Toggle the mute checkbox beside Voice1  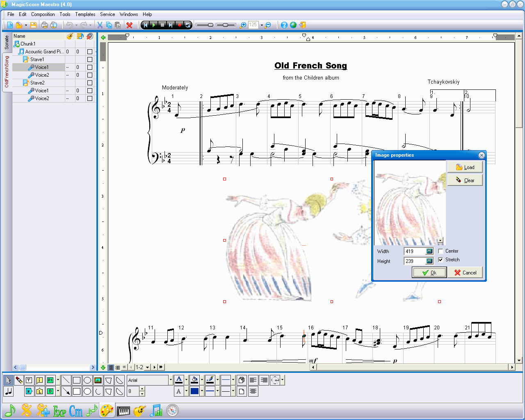(89, 67)
